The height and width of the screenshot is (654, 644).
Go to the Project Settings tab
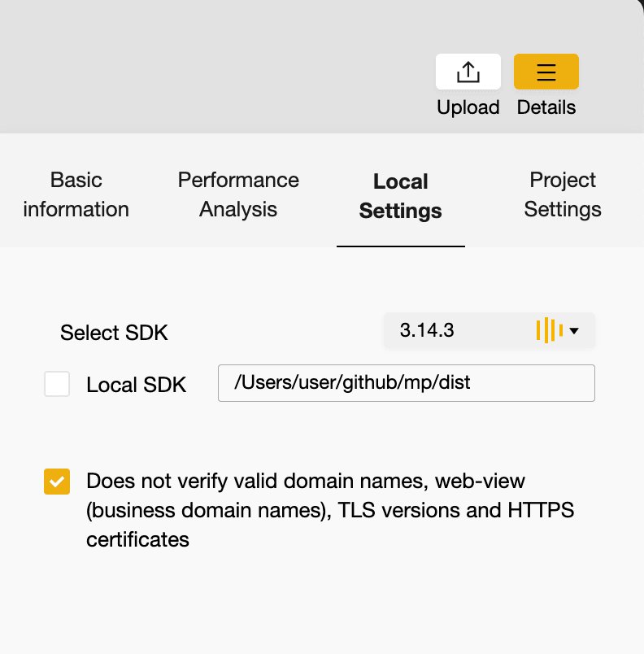(563, 194)
